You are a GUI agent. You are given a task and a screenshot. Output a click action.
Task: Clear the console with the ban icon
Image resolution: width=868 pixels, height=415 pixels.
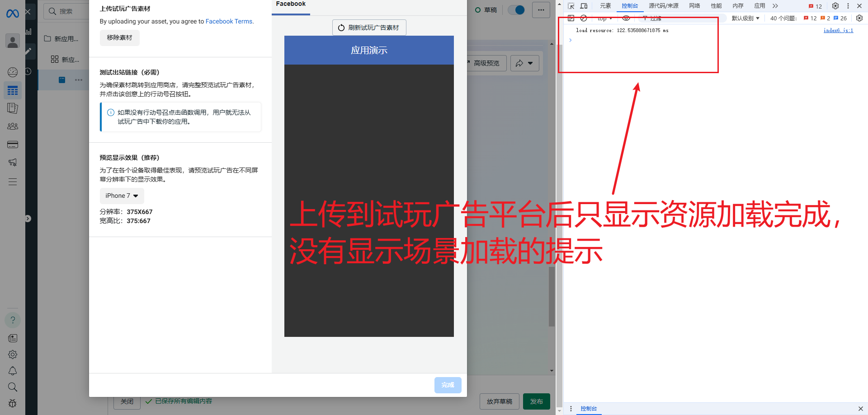584,18
